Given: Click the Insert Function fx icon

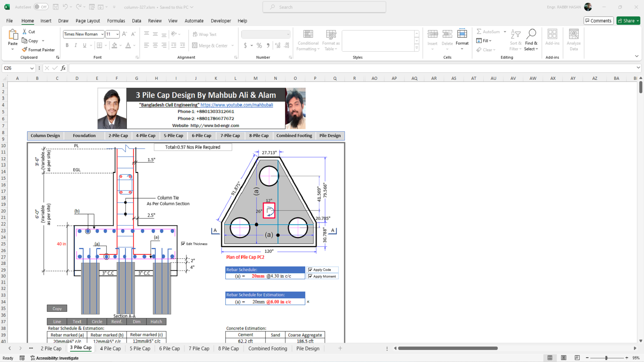Looking at the screenshot, I should point(63,68).
